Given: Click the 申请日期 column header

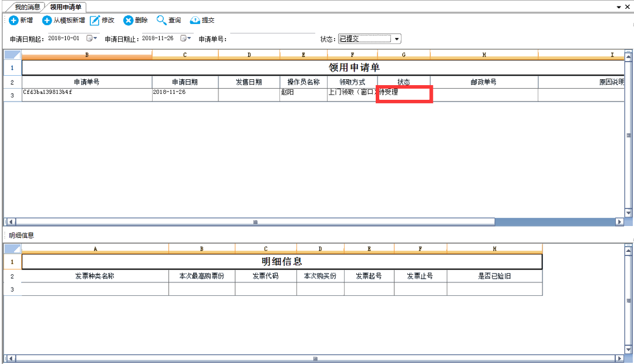Looking at the screenshot, I should [x=185, y=82].
